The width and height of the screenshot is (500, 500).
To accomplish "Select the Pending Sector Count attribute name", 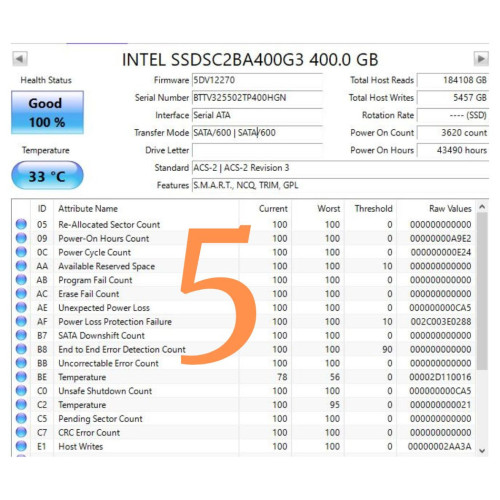I will coord(100,419).
